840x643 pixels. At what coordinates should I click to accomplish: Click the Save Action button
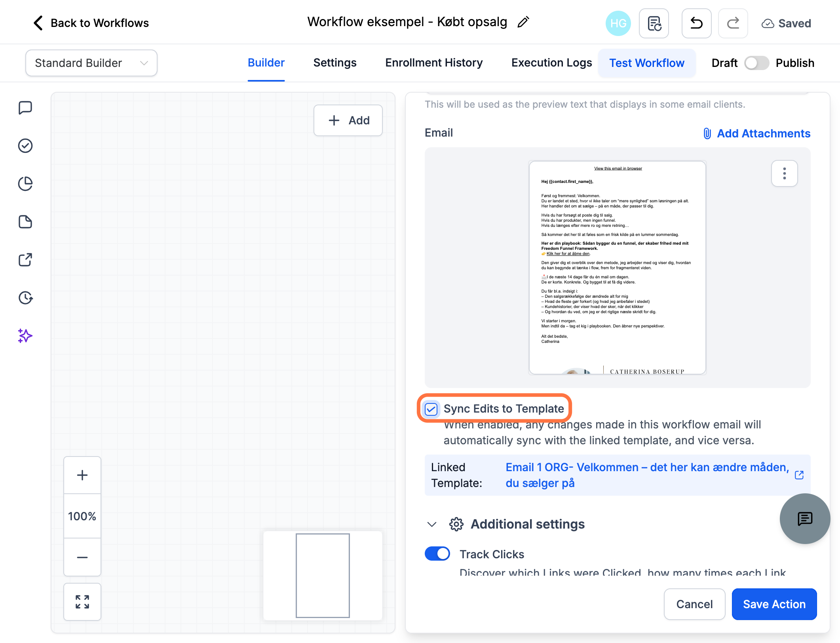tap(774, 604)
